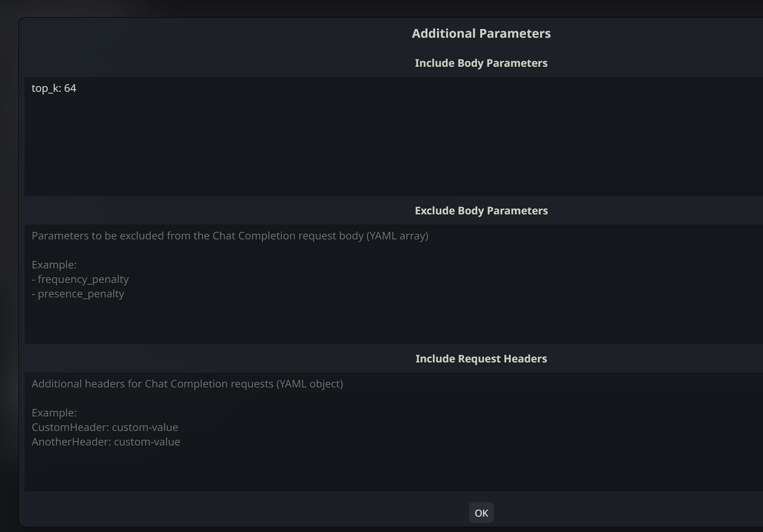Focus the Include Request Headers text area

tap(394, 432)
